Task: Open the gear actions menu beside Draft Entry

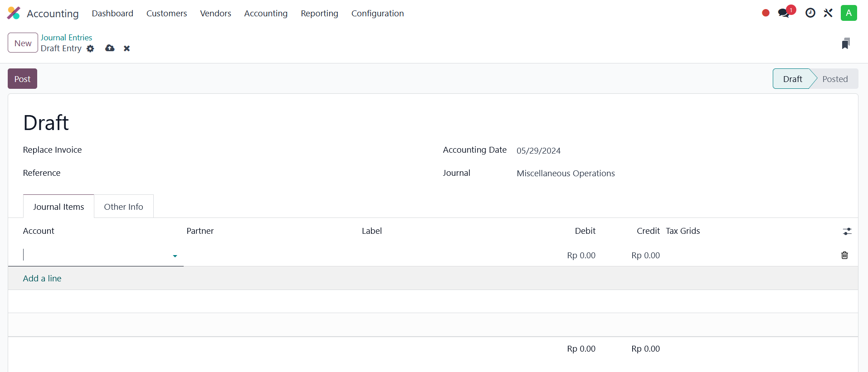Action: point(90,48)
